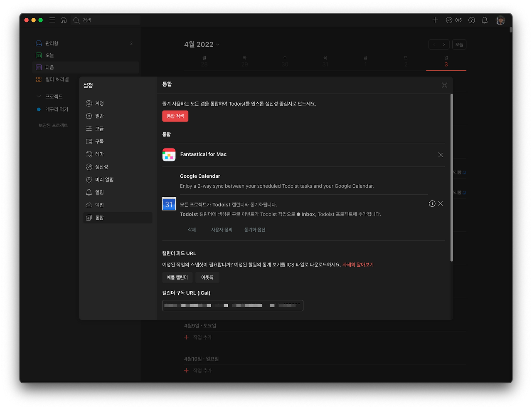532x409 pixels.
Task: Open 일반 general settings tab
Action: click(x=118, y=116)
